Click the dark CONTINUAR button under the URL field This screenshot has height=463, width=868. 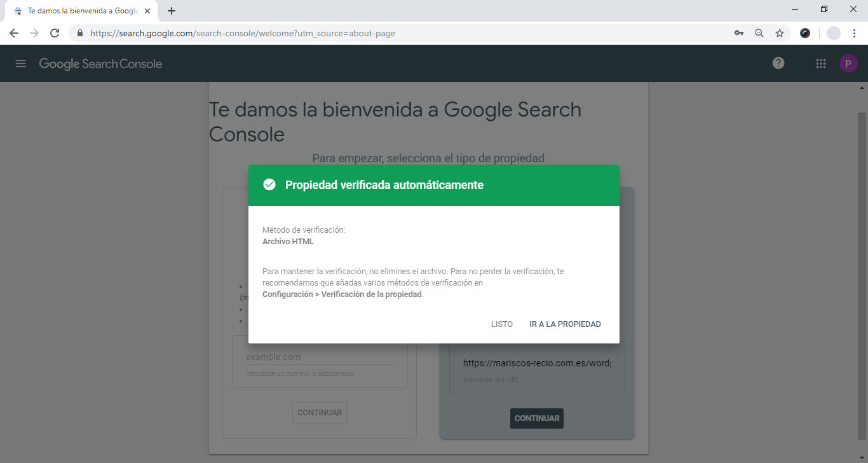[537, 418]
